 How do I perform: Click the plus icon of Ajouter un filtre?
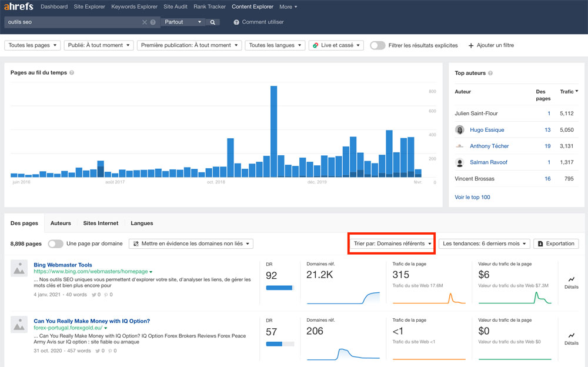[471, 45]
